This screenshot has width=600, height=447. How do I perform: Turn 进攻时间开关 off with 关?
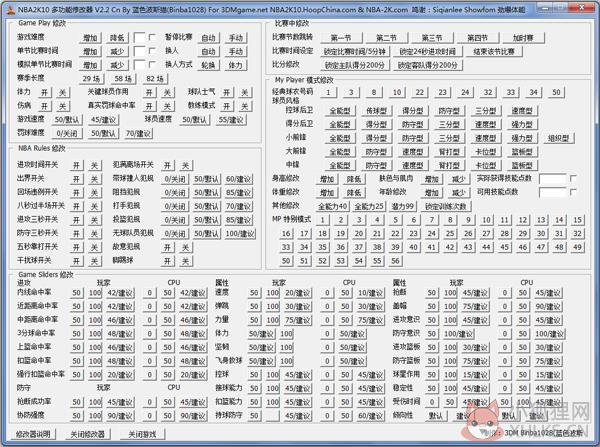pos(95,166)
